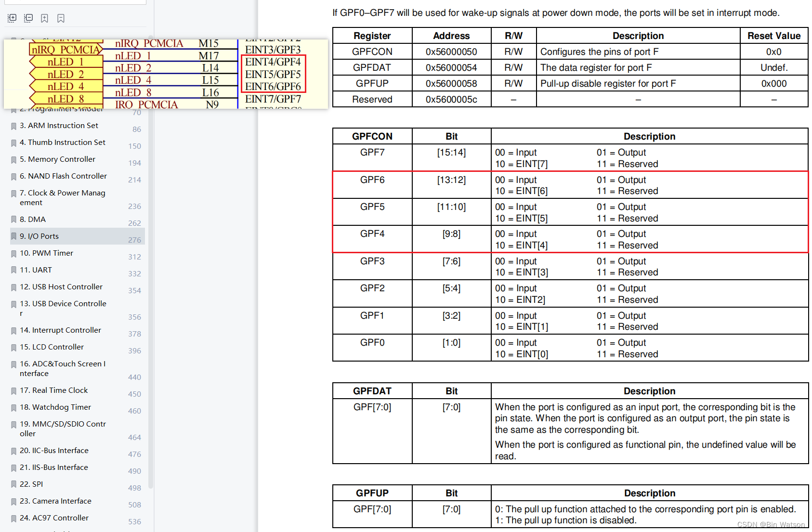This screenshot has height=532, width=812.
Task: Open the 18. Watchdog Timer bookmark
Action: coord(55,407)
